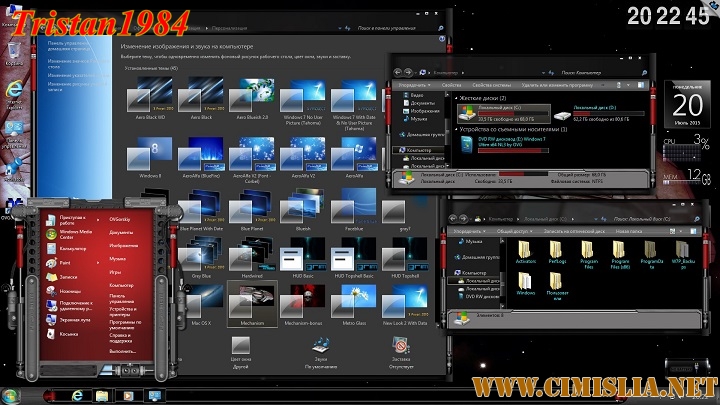Select the second local disk (D:) icon
Screen dimensions: 720x405
click(x=564, y=113)
